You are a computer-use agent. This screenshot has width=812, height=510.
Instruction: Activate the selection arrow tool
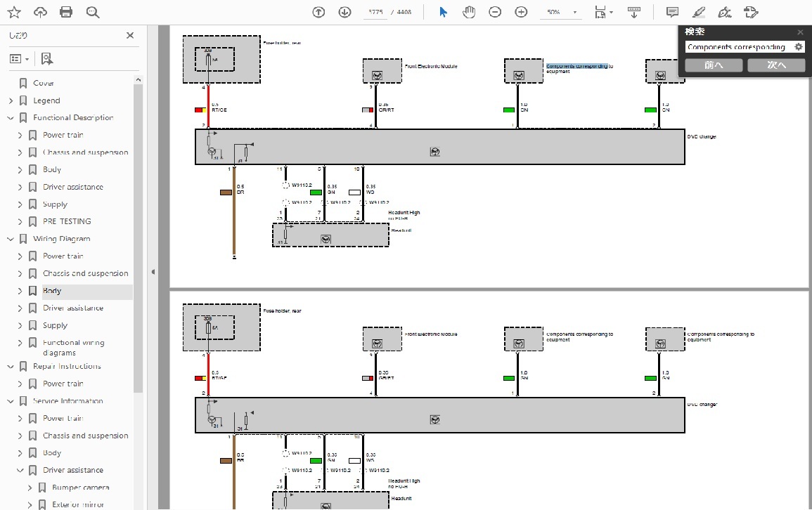point(443,12)
